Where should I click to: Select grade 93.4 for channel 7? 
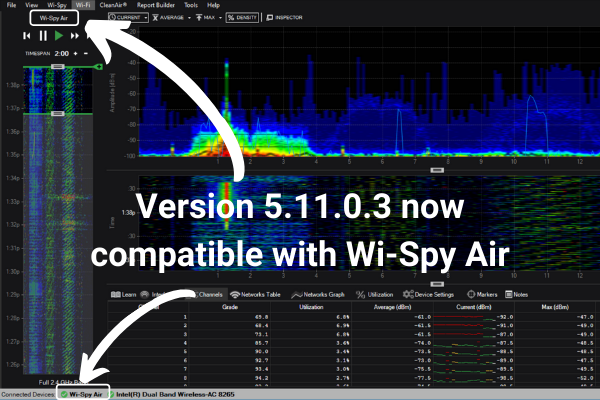point(261,369)
